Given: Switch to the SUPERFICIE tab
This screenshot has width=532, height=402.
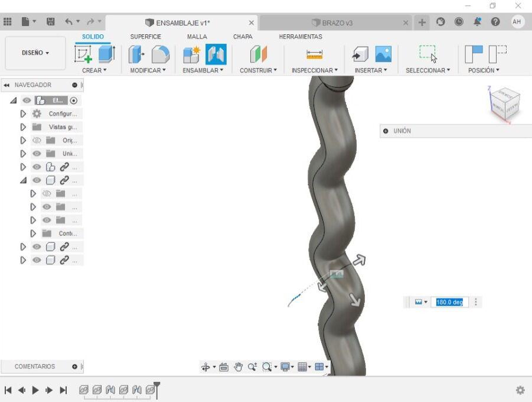Looking at the screenshot, I should coord(146,37).
